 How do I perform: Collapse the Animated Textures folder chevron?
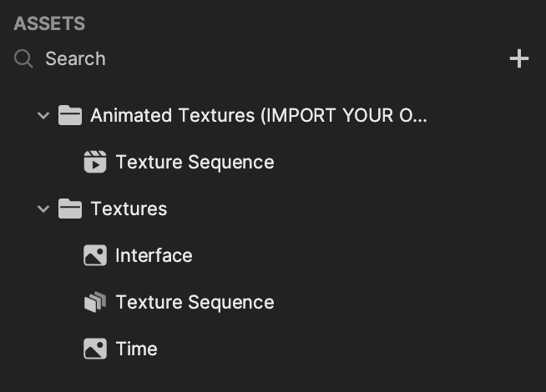[x=43, y=115]
